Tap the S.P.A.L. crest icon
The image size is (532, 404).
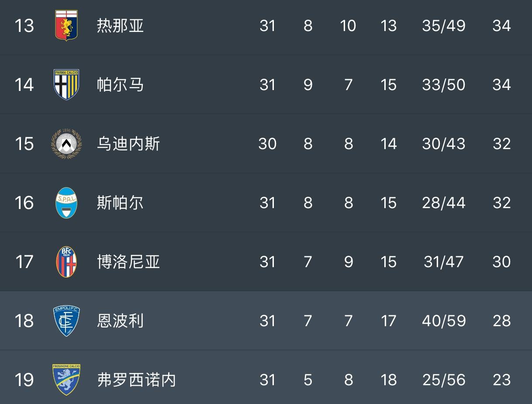click(66, 202)
